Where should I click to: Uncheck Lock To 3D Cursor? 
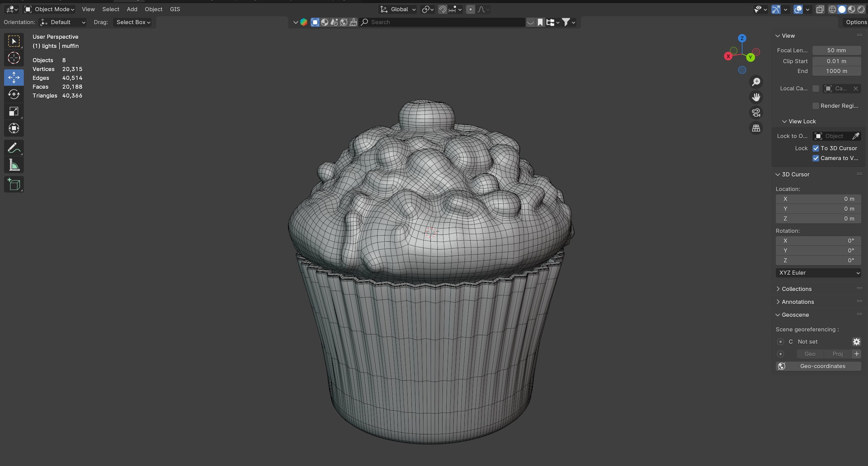point(816,148)
